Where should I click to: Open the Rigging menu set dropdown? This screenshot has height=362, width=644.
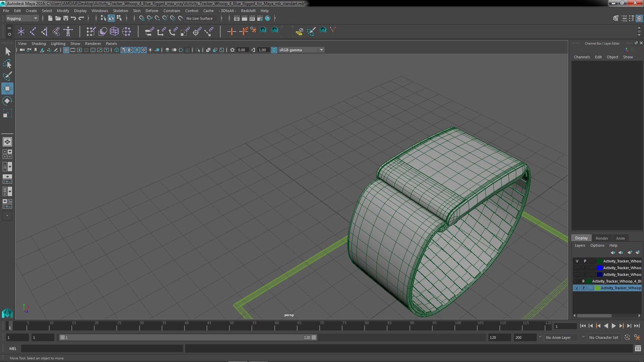click(x=22, y=18)
